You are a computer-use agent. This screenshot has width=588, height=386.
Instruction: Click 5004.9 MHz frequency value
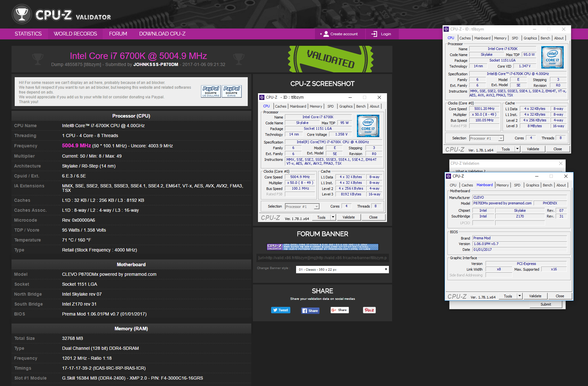(77, 145)
